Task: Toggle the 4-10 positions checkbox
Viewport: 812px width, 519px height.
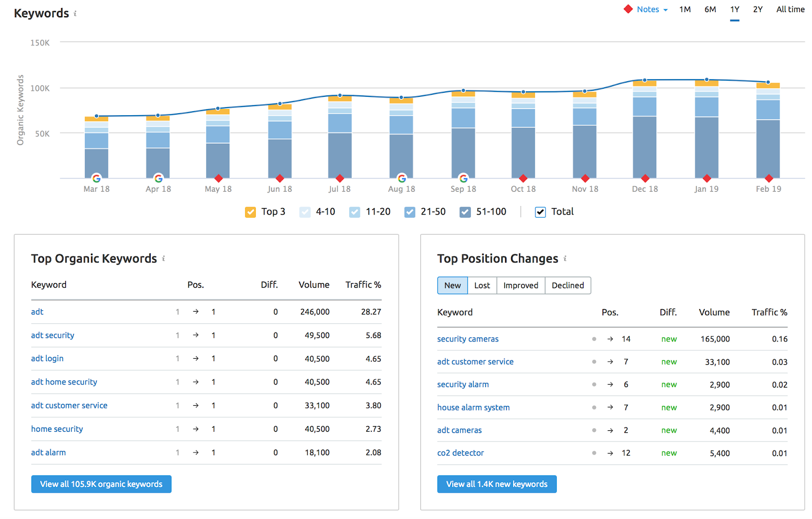Action: coord(305,212)
